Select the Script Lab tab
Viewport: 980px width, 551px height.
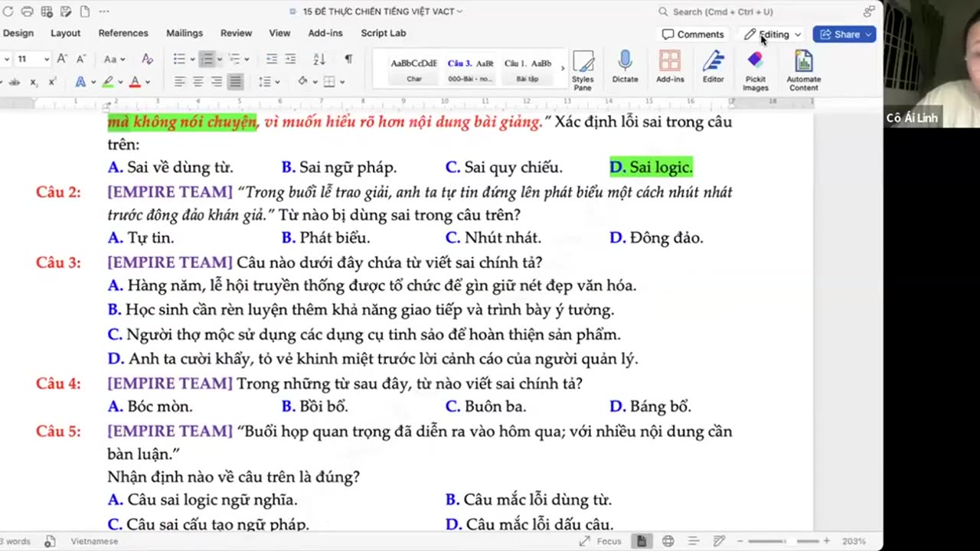pyautogui.click(x=384, y=33)
